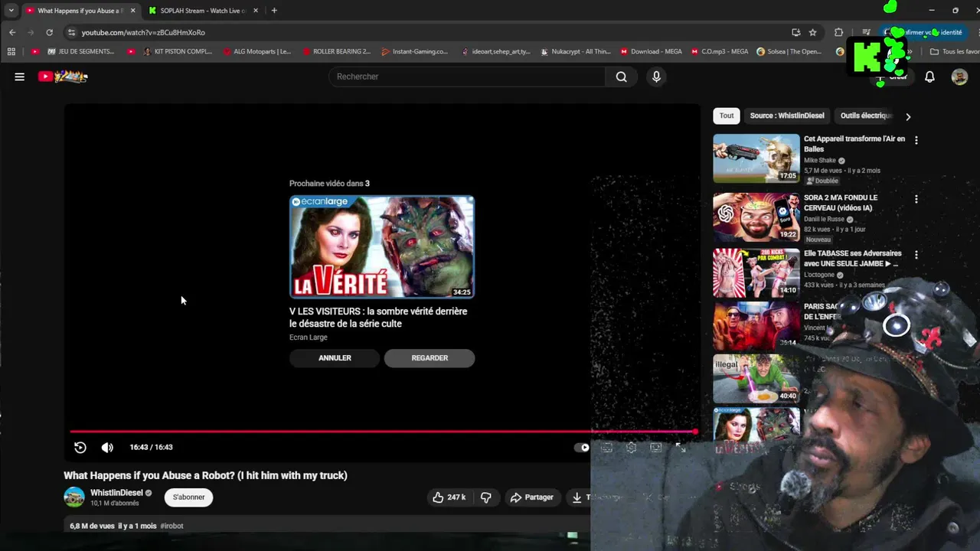Open the SORA 2 M'A FONDU LE CERVEAU thumbnail
Image resolution: width=980 pixels, height=551 pixels.
click(x=756, y=217)
